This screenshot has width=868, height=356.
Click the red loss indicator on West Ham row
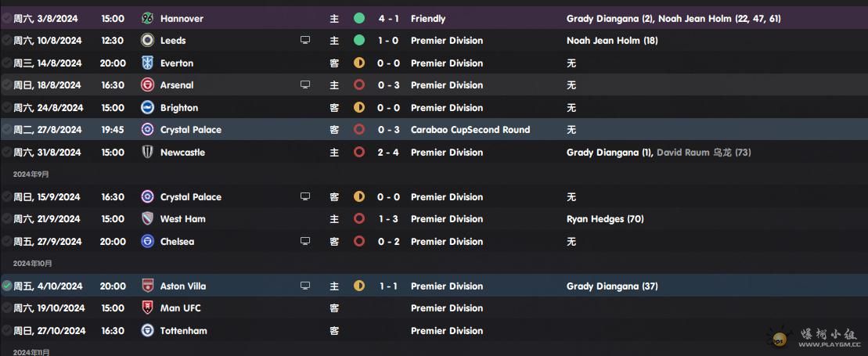click(x=359, y=219)
